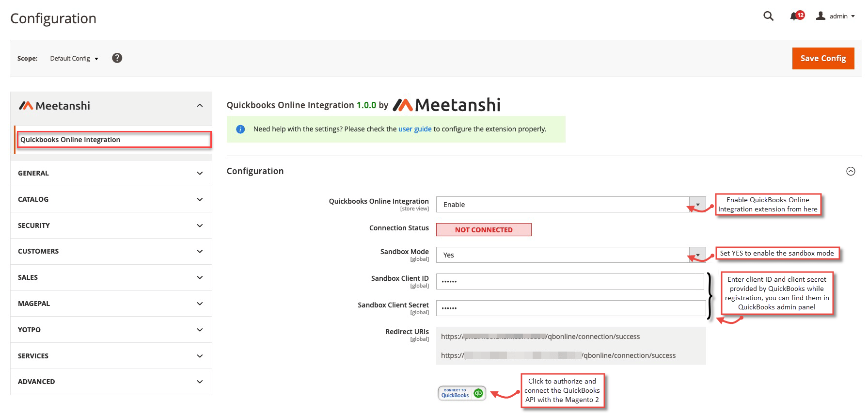
Task: Collapse the Configuration section circle arrow
Action: (x=851, y=171)
